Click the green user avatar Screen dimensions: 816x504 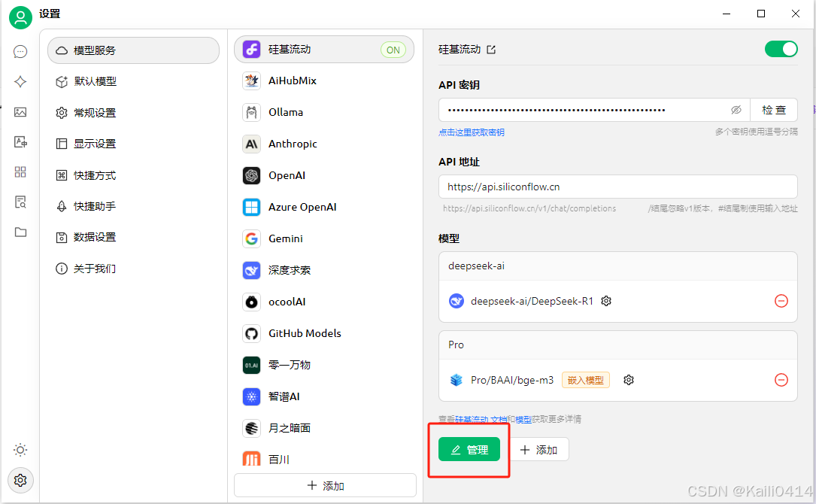(x=20, y=17)
